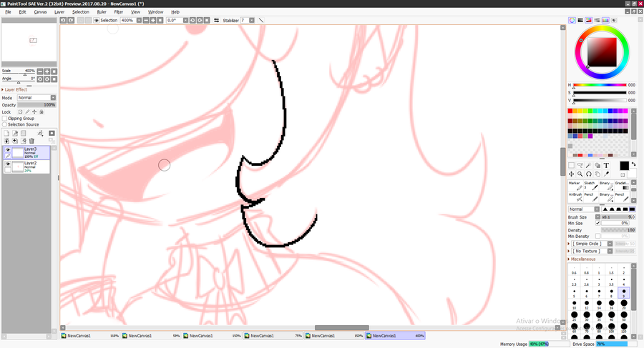
Task: Enable Clipping Group checkbox
Action: (x=5, y=118)
